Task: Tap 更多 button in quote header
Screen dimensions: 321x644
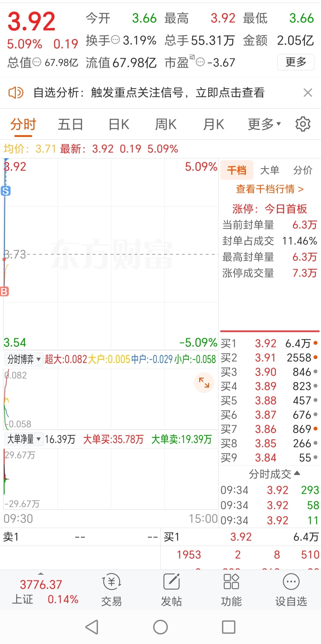Action: (296, 62)
